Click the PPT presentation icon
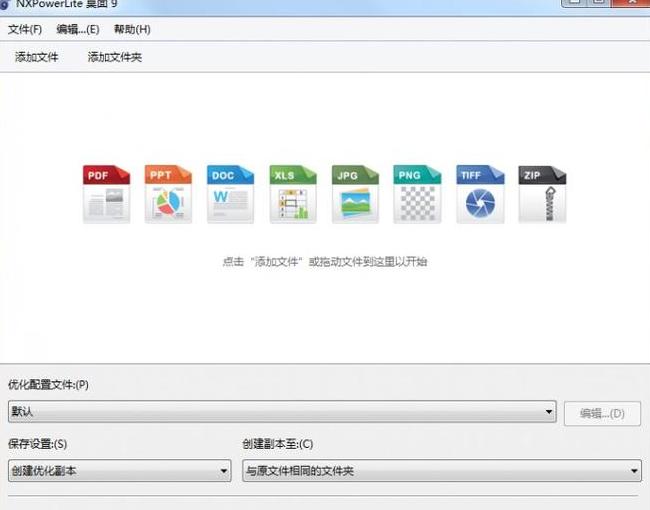650x510 pixels. click(x=168, y=194)
